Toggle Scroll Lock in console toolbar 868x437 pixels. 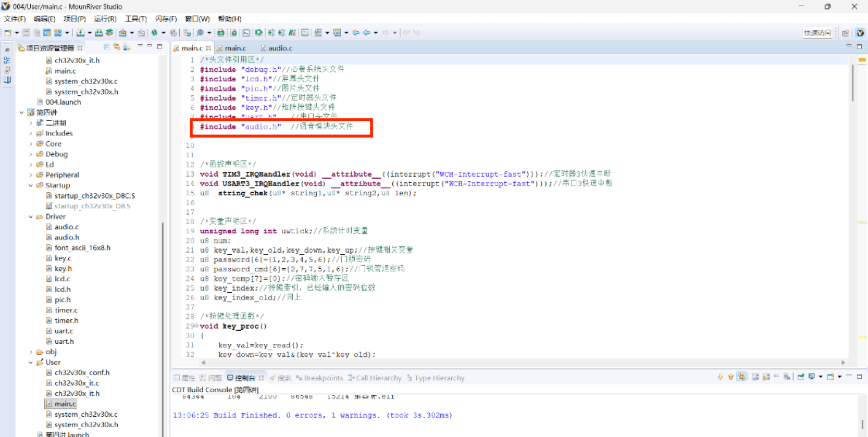tap(766, 377)
